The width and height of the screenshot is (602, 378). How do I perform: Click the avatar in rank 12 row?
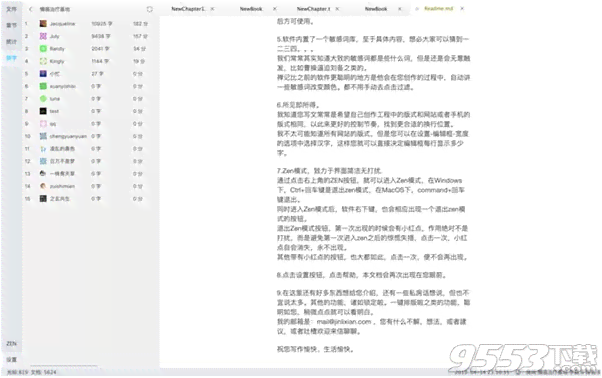[43, 161]
